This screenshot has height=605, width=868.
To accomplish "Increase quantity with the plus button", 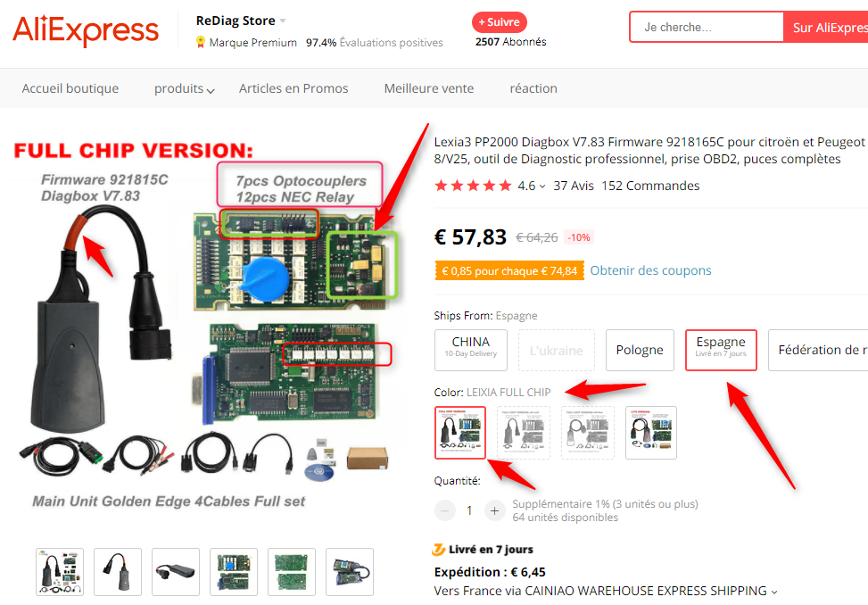I will (494, 510).
